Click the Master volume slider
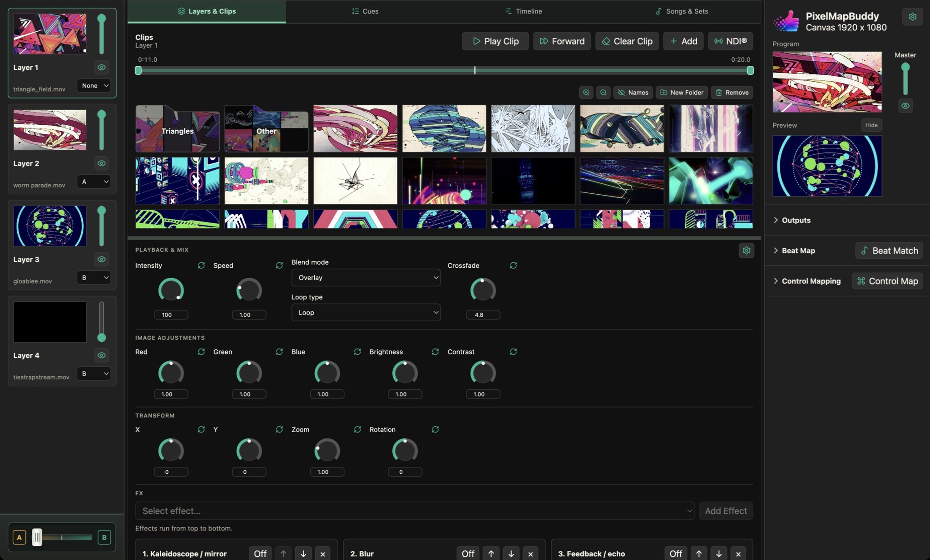Image resolution: width=930 pixels, height=560 pixels. (x=905, y=79)
